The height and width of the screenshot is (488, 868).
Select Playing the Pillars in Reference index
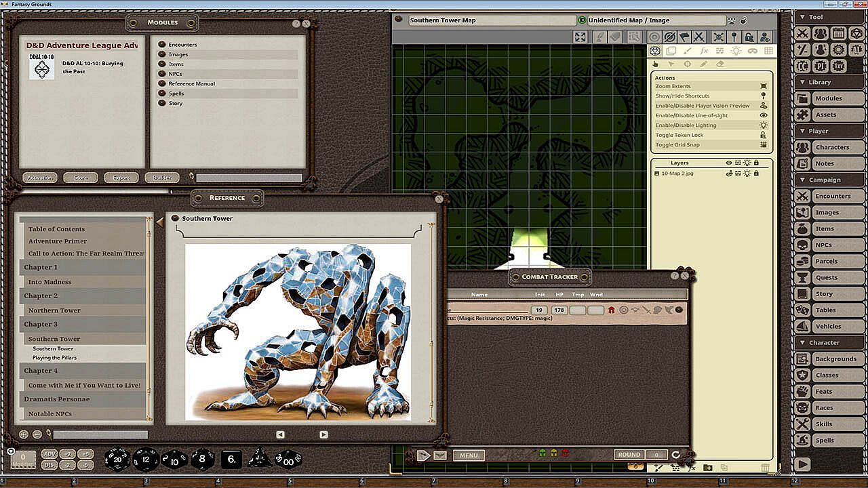pos(54,358)
